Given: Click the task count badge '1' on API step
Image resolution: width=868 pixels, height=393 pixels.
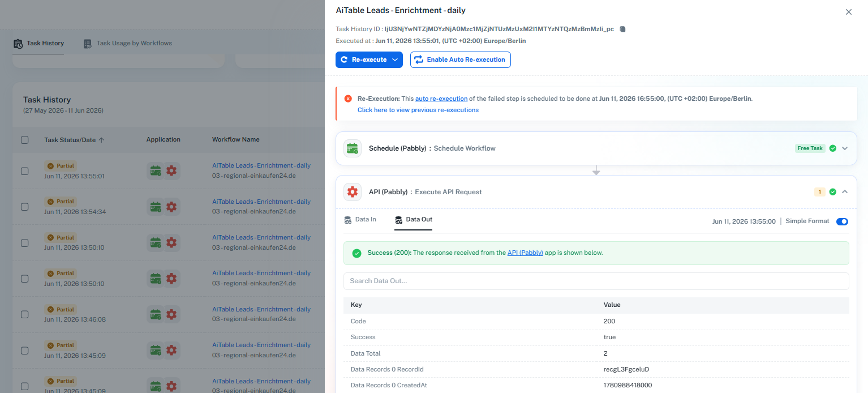Looking at the screenshot, I should click(819, 192).
